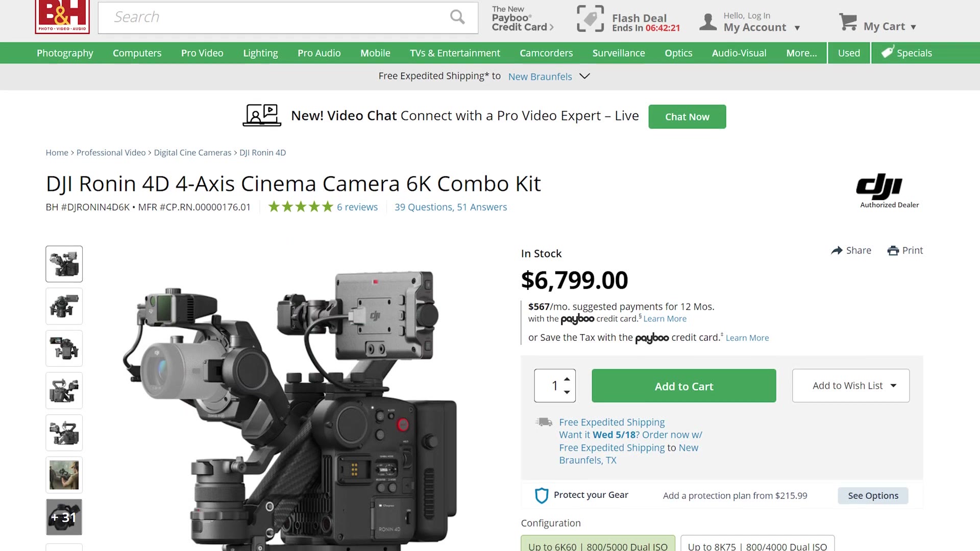Open the Audio-Visual menu

(739, 53)
